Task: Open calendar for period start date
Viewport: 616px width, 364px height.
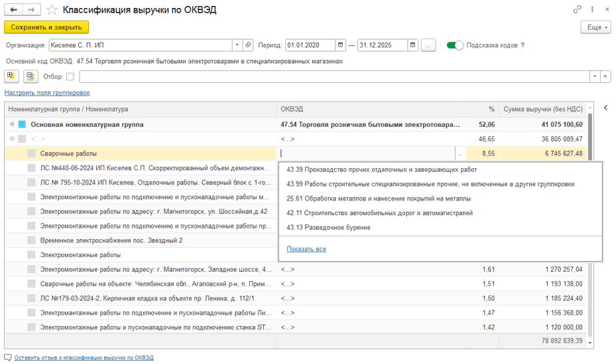Action: pos(341,45)
